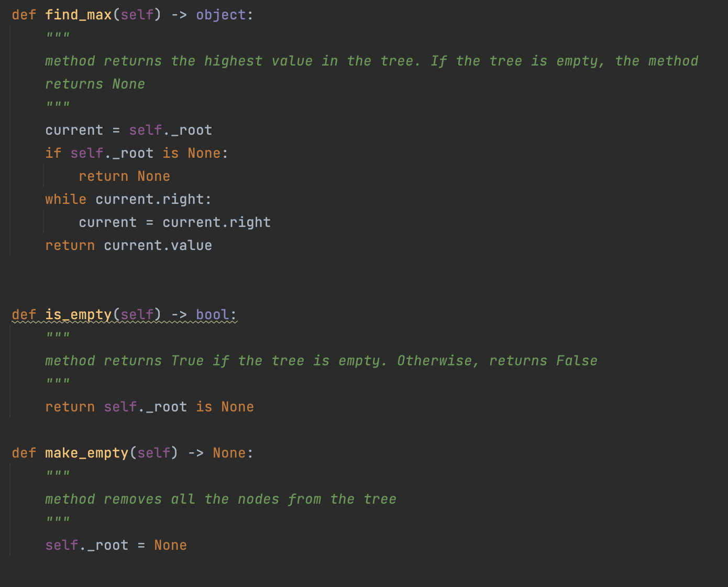Click the return self._root is None line

coord(149,407)
